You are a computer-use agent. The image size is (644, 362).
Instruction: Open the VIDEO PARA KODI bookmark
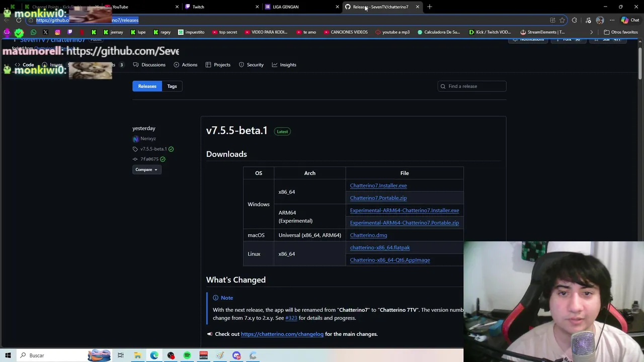click(266, 32)
